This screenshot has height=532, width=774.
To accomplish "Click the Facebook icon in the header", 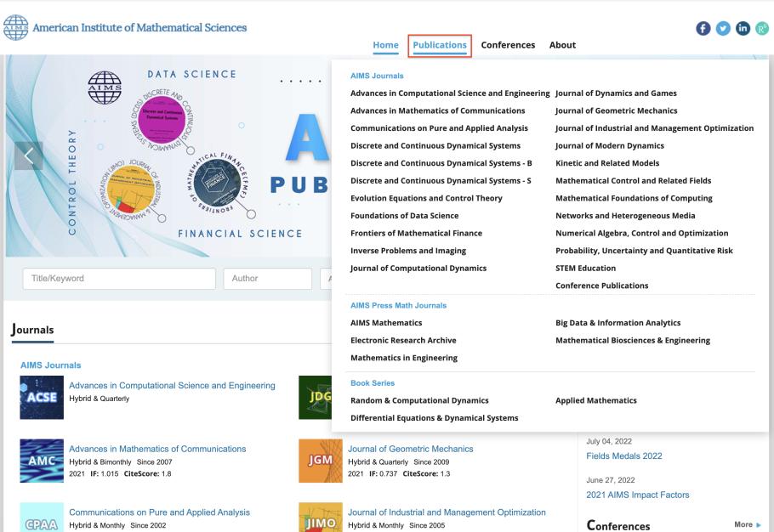I will [x=703, y=28].
